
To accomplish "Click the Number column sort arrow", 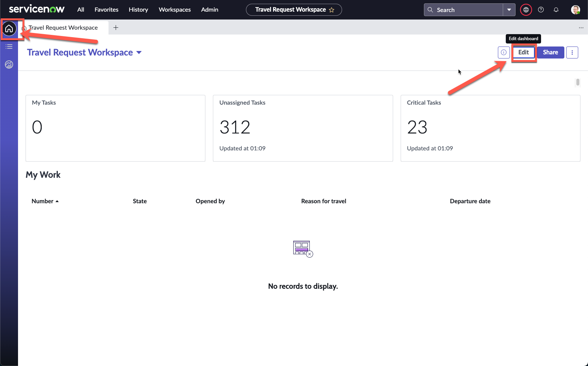I will pos(57,201).
